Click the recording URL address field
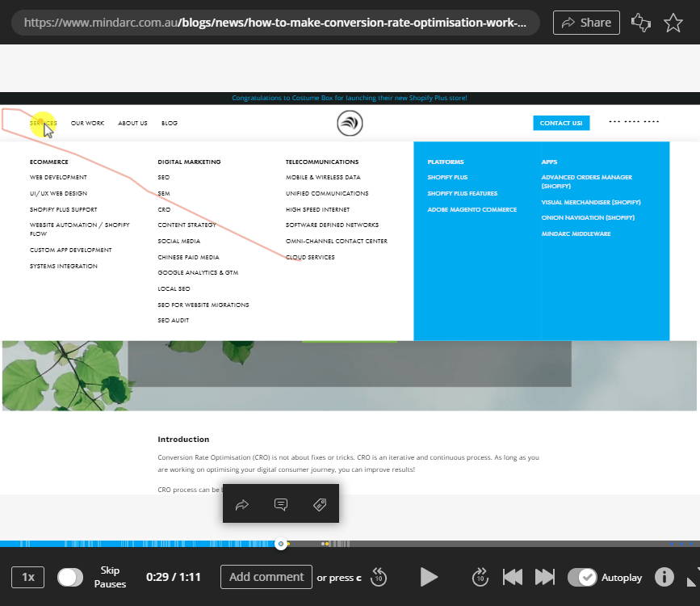The height and width of the screenshot is (606, 700). pyautogui.click(x=275, y=23)
